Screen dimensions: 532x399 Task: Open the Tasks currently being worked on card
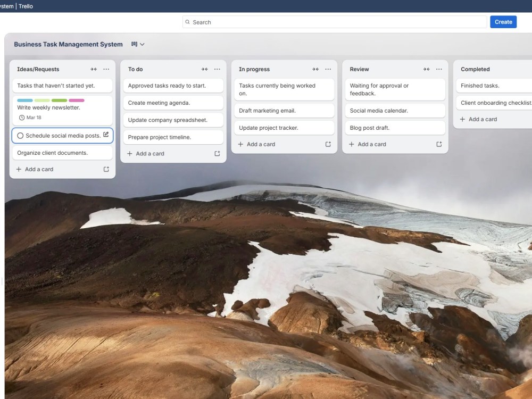[284, 89]
